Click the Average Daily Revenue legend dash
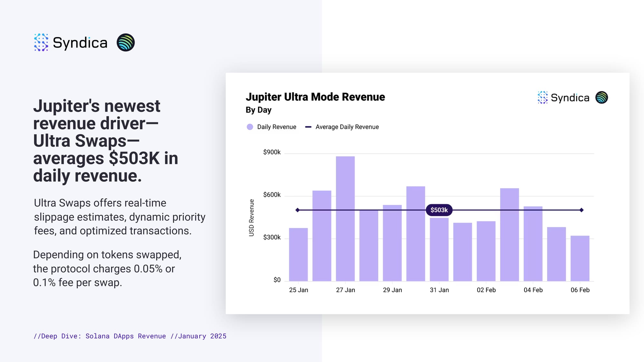 (308, 127)
